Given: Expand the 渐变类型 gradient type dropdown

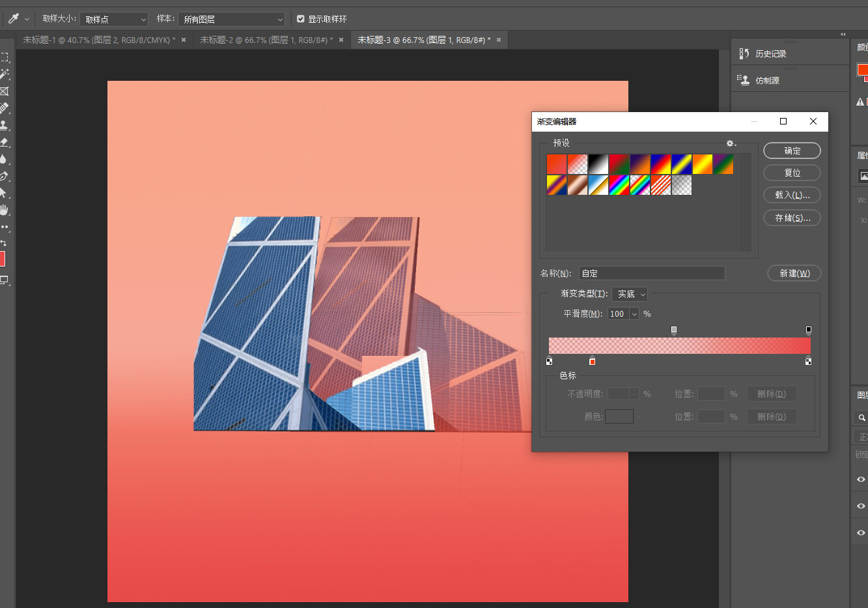Looking at the screenshot, I should (x=630, y=295).
